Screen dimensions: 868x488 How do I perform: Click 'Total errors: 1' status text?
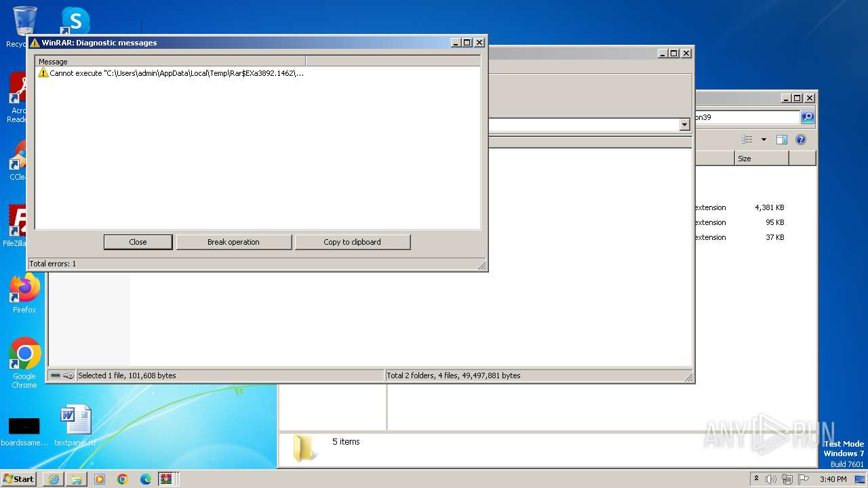[x=53, y=264]
